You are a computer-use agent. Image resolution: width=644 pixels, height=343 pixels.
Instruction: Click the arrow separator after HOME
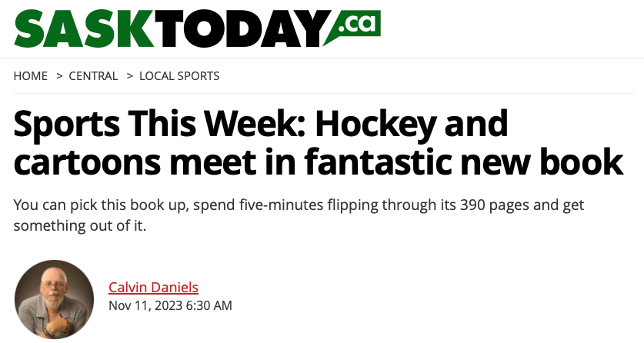tap(59, 76)
